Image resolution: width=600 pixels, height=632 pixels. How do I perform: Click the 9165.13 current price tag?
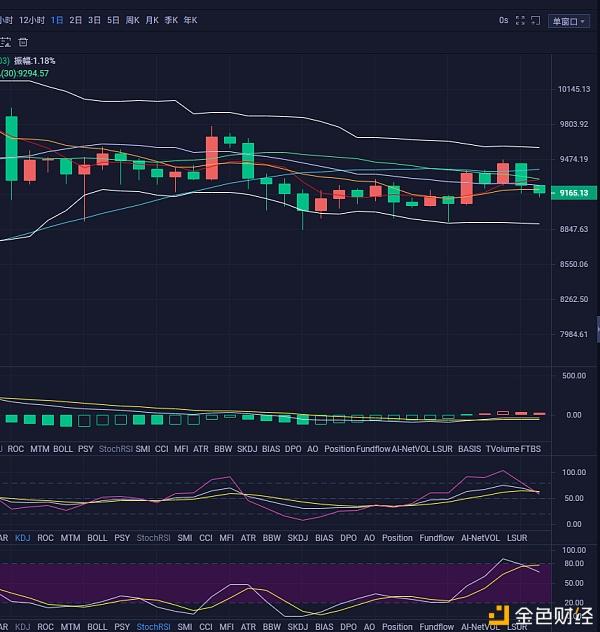point(574,193)
